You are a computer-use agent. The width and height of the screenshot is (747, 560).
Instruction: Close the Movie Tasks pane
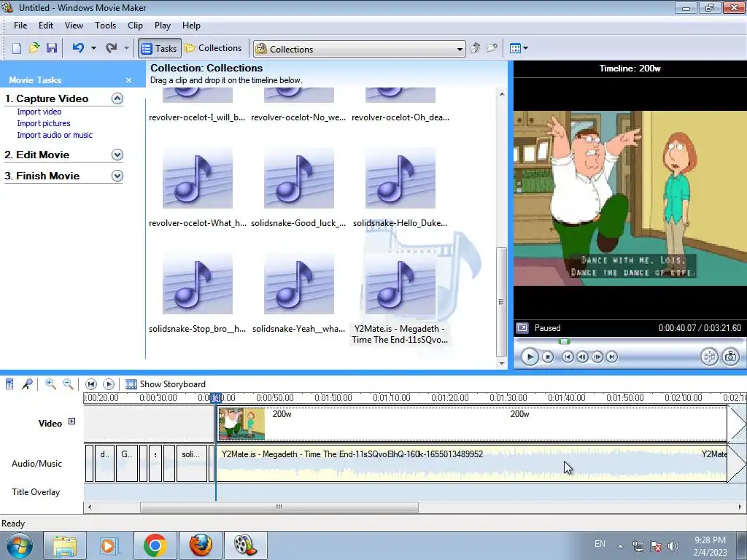coord(128,80)
